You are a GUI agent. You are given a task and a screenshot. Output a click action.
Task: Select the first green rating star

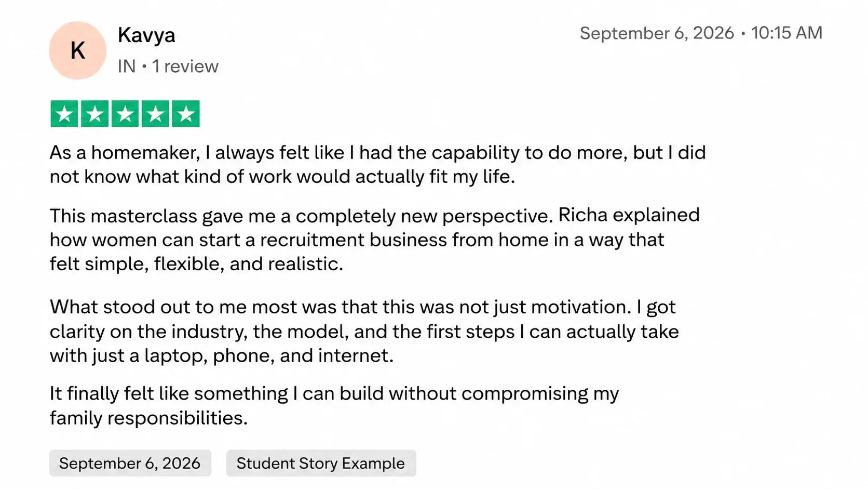point(64,113)
